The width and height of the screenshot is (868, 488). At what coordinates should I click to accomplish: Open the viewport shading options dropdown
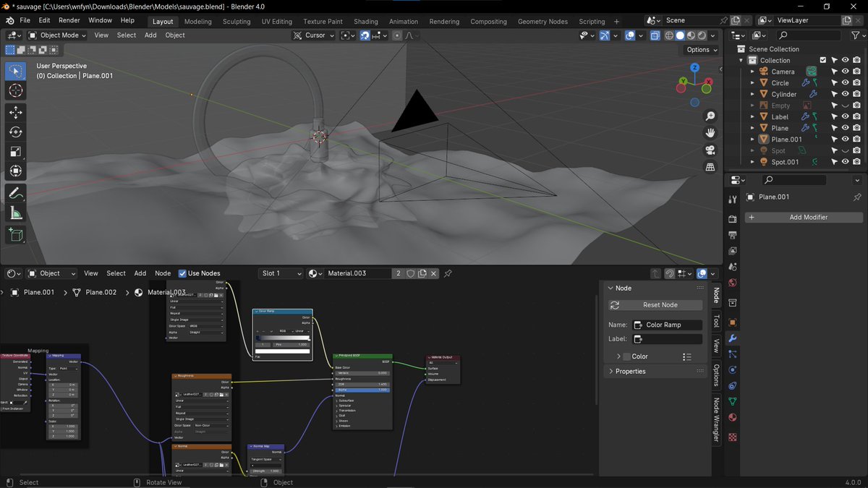coord(713,35)
